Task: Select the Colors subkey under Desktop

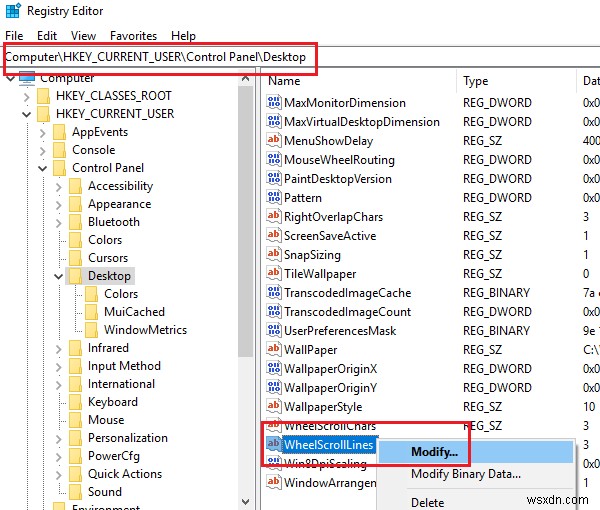Action: coord(121,294)
